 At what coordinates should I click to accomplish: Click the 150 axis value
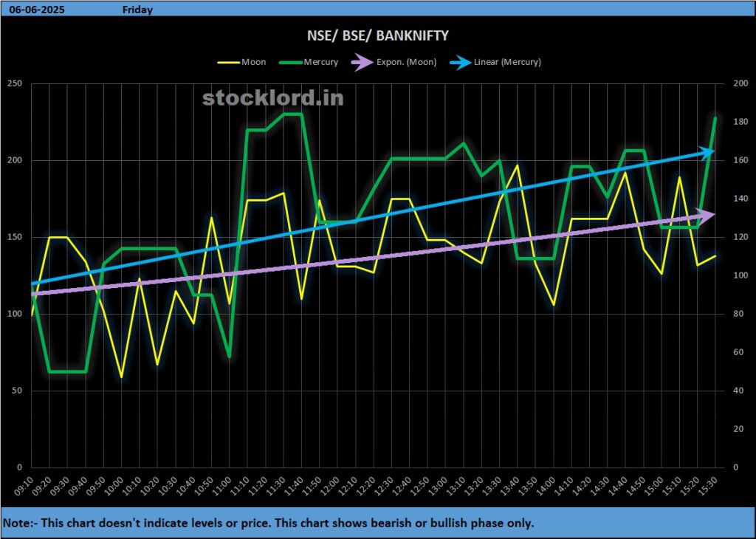[x=16, y=237]
